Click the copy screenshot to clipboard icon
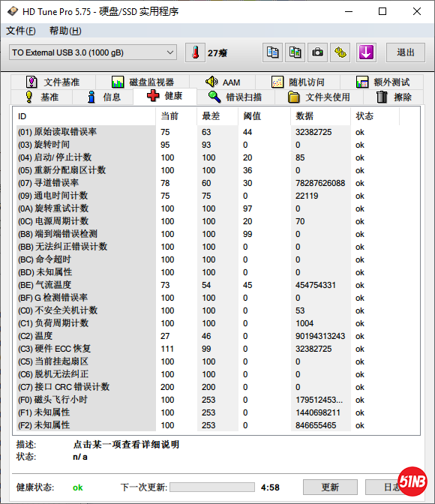 (x=295, y=52)
